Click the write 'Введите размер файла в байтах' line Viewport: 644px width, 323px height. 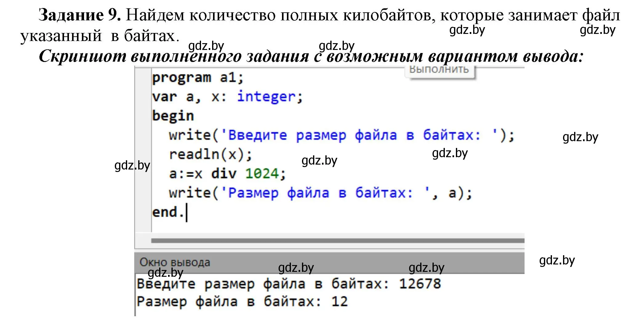point(342,135)
